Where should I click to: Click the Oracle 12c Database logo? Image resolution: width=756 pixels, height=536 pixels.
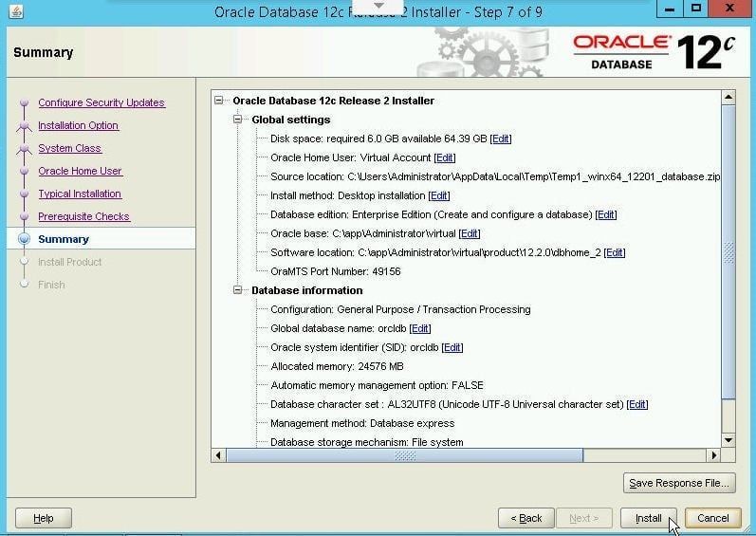(x=655, y=51)
